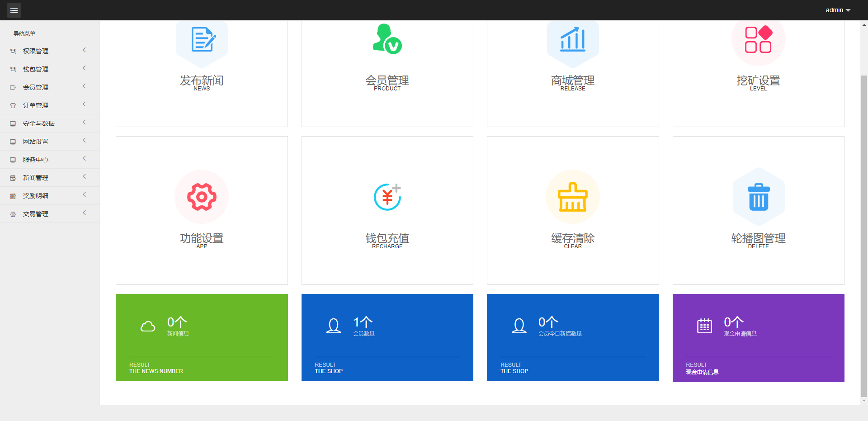
Task: Click the 0个 count on the purple card
Action: (x=733, y=322)
